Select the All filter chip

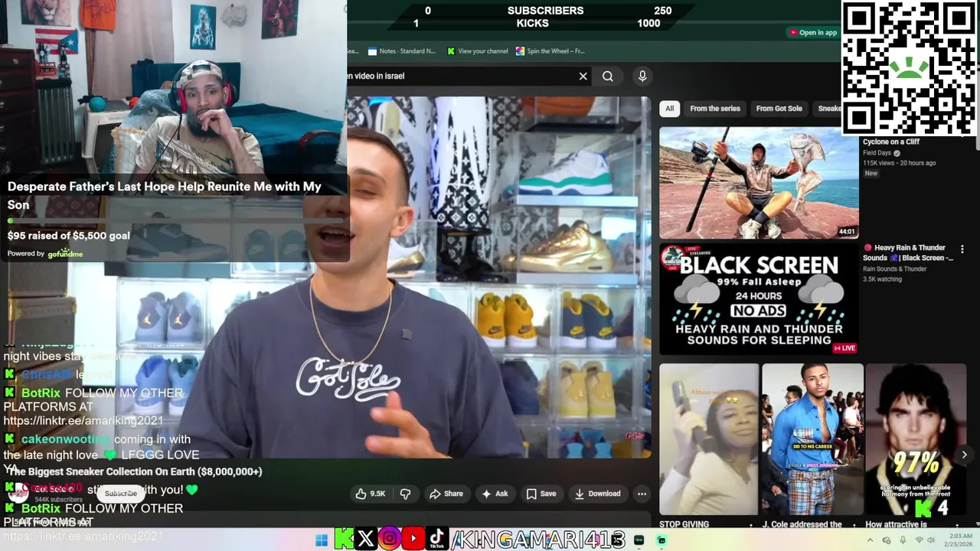click(669, 109)
